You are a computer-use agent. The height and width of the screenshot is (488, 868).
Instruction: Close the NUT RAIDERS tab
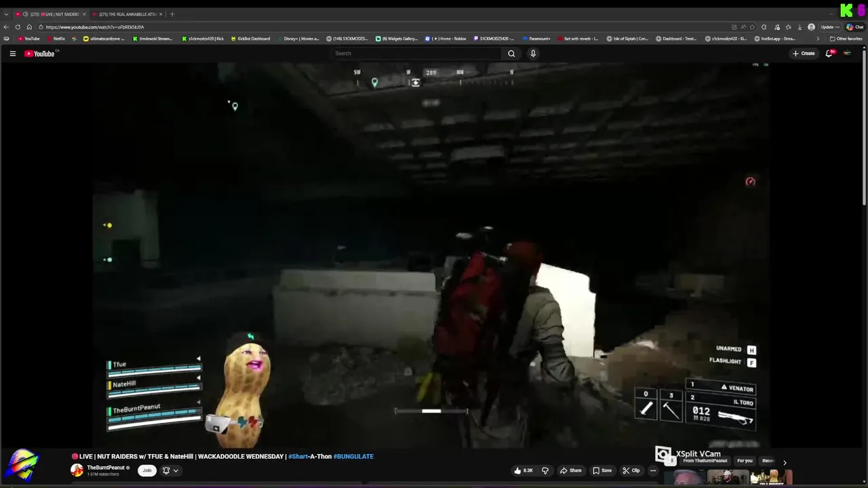[84, 14]
